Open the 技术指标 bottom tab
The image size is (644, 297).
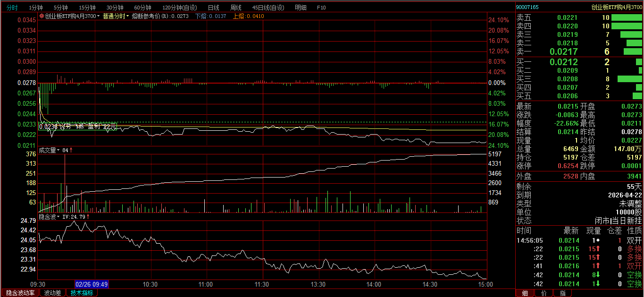pyautogui.click(x=82, y=293)
